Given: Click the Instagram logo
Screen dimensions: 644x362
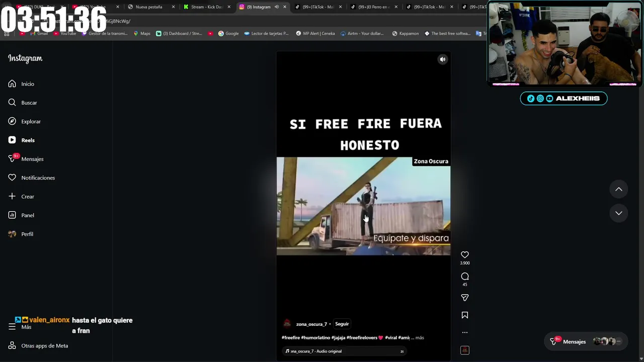Looking at the screenshot, I should click(25, 58).
